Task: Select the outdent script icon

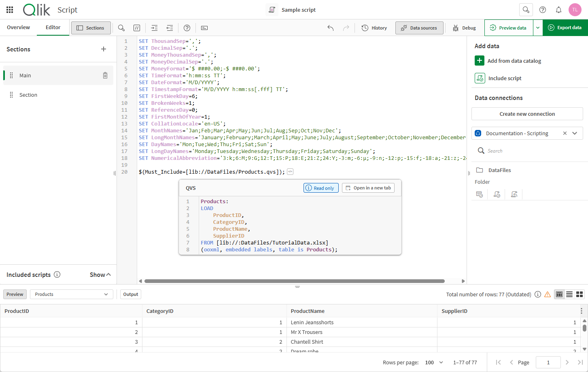Action: [x=170, y=28]
